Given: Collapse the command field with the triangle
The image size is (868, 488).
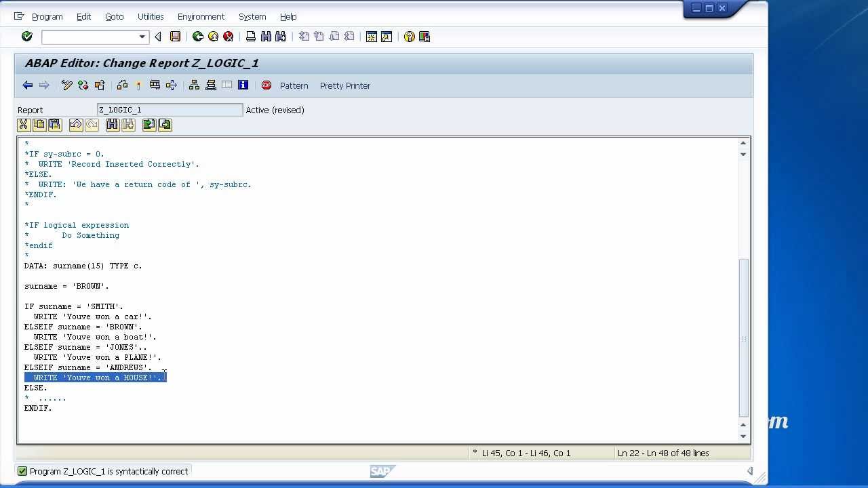Looking at the screenshot, I should (x=158, y=37).
